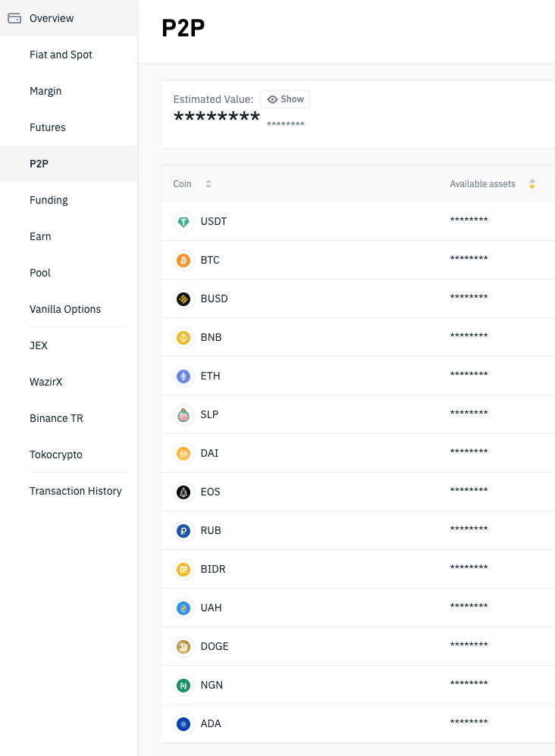555x756 pixels.
Task: Click the EOS coin icon
Action: [x=183, y=492]
